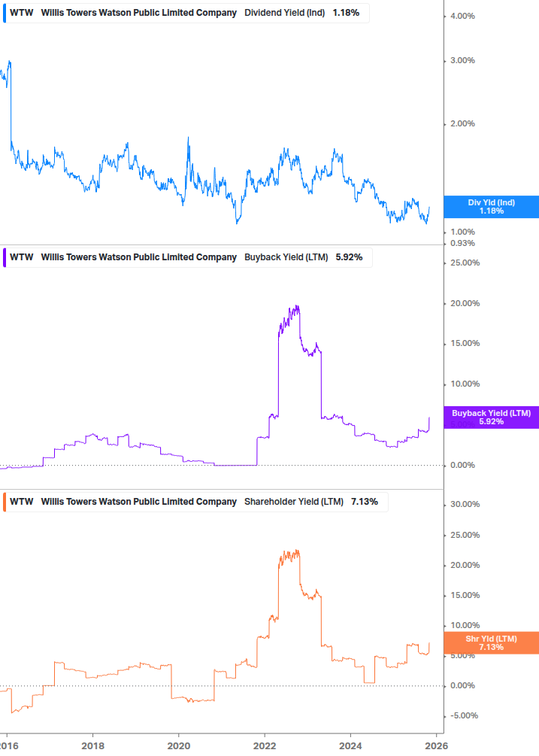Click the orange color bar of Shareholder Yield legend
Viewport: 539px width, 756px height.
[5, 502]
